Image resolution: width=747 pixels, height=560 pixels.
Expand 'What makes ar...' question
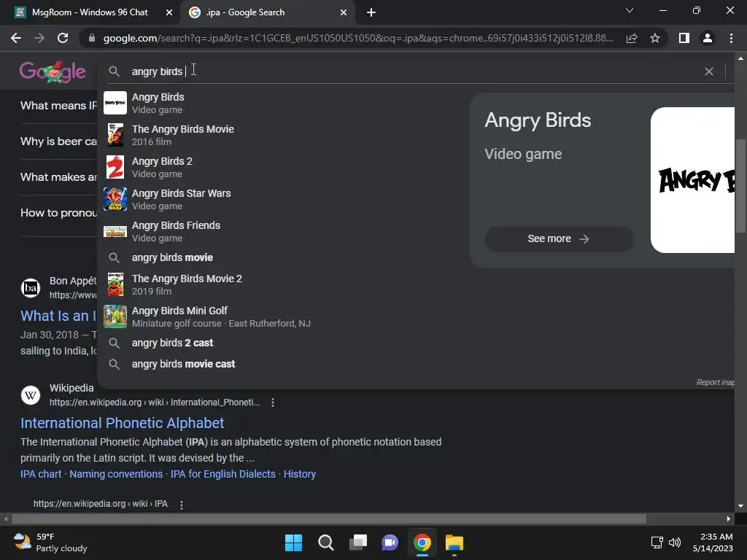58,177
